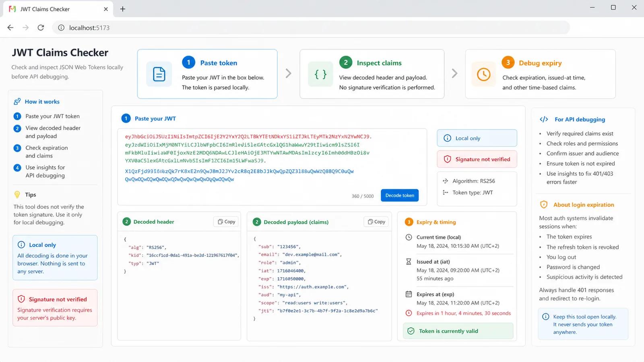
Task: Click the "iss" issuer claim line
Action: 303,287
